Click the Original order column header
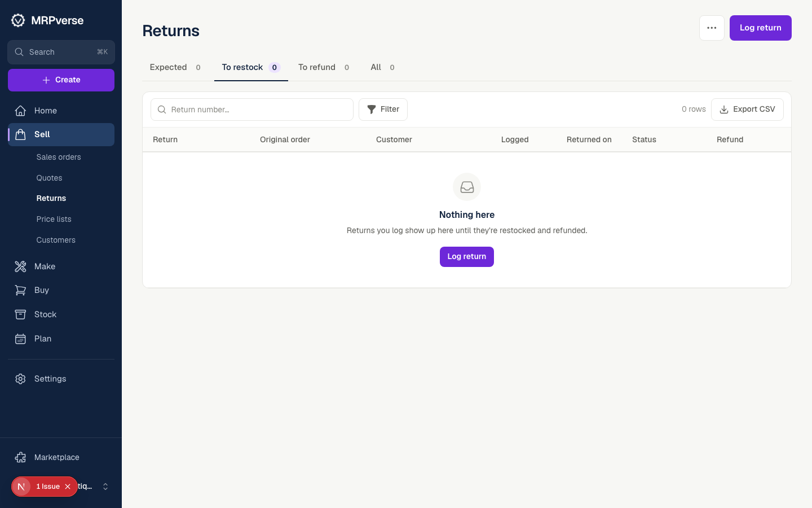Screen dimensions: 812x508 (285, 139)
